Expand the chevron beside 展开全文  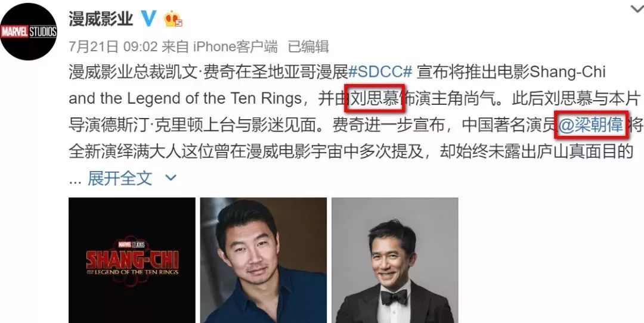[x=171, y=178]
